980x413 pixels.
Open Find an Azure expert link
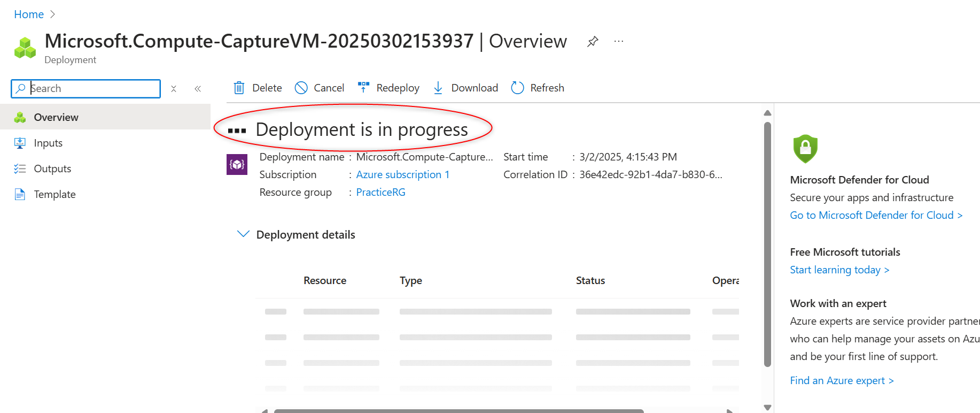click(x=842, y=380)
